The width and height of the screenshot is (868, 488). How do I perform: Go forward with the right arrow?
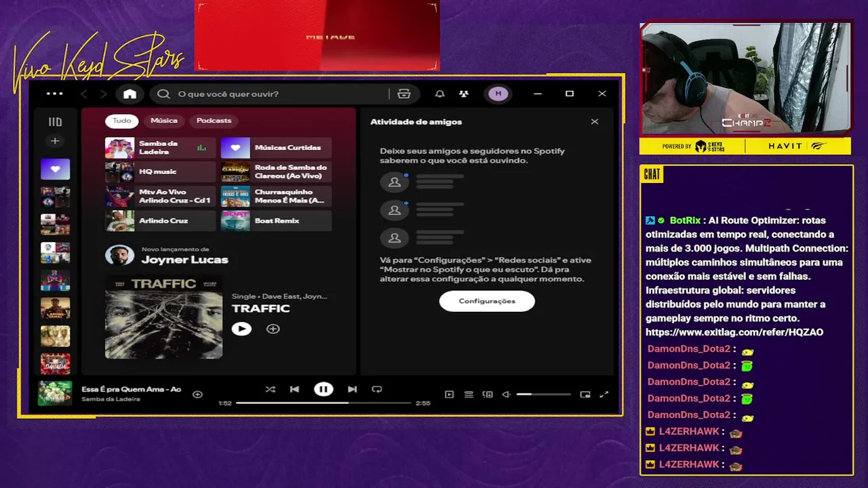tap(103, 94)
